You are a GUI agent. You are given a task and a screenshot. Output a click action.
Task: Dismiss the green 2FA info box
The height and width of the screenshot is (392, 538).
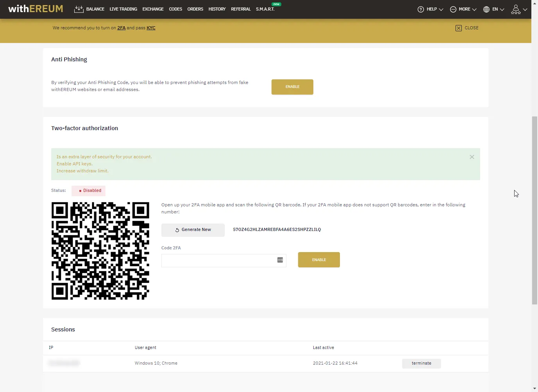(x=472, y=157)
